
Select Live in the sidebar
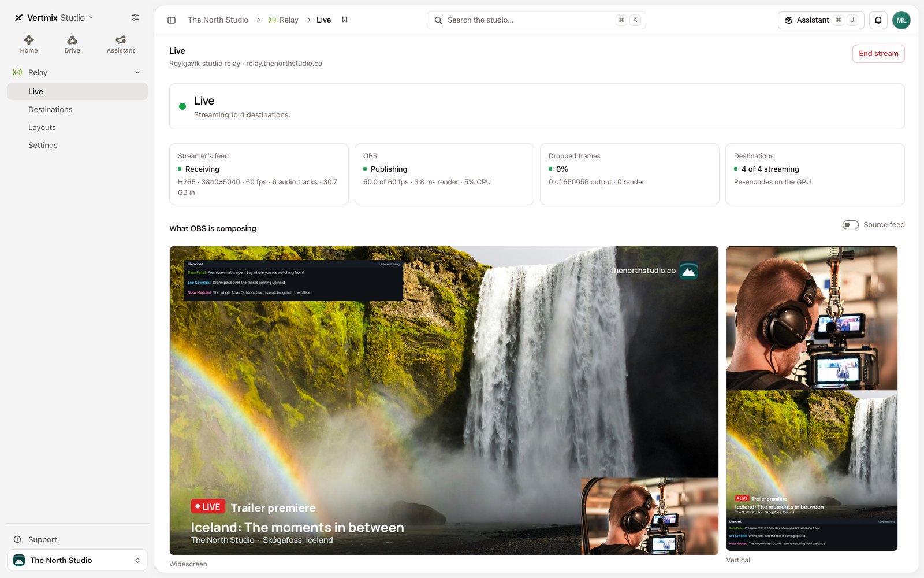pyautogui.click(x=77, y=91)
